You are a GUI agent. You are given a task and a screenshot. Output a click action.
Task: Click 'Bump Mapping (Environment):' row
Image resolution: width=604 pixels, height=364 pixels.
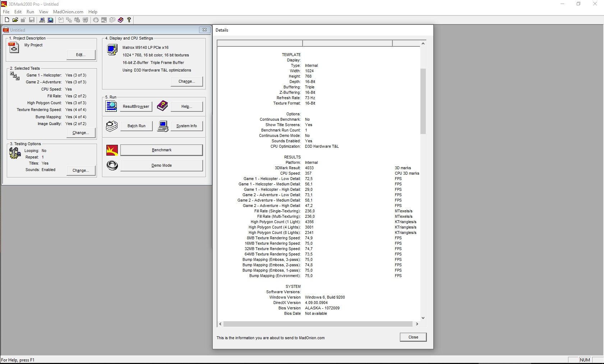click(x=319, y=276)
